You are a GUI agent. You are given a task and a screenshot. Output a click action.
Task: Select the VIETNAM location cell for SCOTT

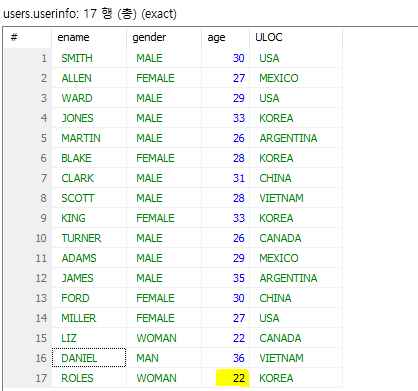click(x=296, y=198)
